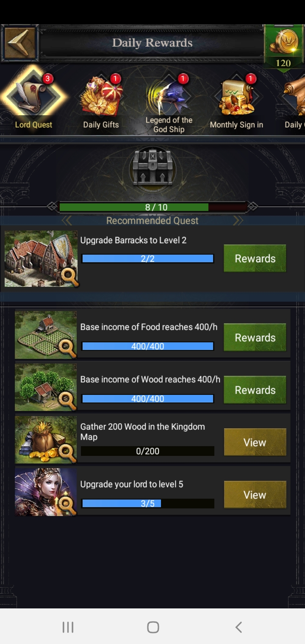
Task: View the Gather 200 Wood quest
Action: click(255, 442)
